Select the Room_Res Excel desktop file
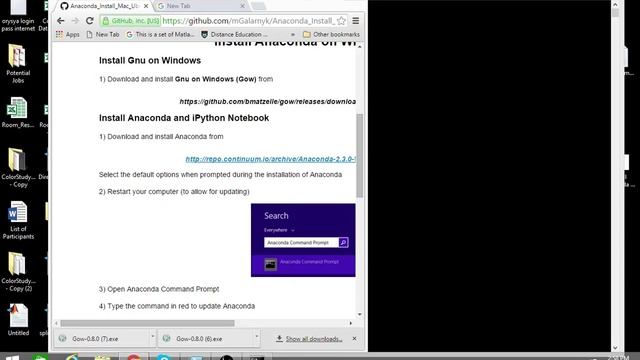640x360 pixels. tap(18, 112)
